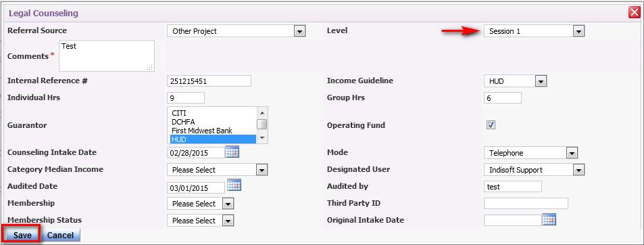
Task: Open the Counseling Intake Date calendar picker
Action: (232, 152)
